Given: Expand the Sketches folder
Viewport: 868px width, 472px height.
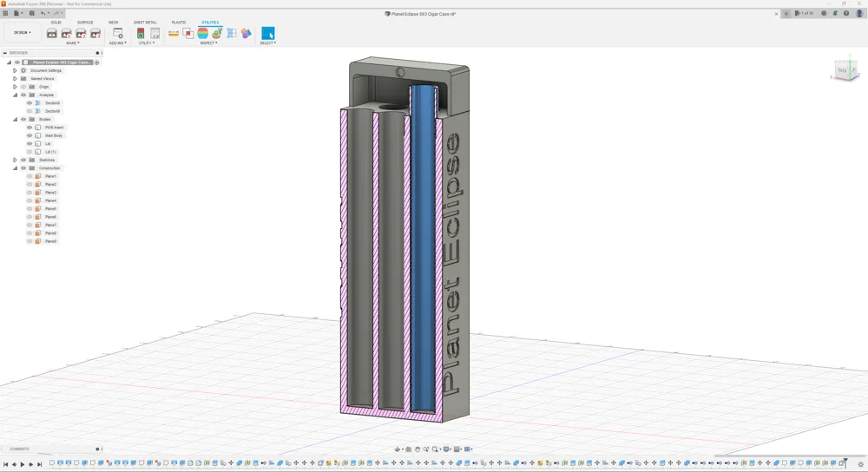Looking at the screenshot, I should [15, 160].
